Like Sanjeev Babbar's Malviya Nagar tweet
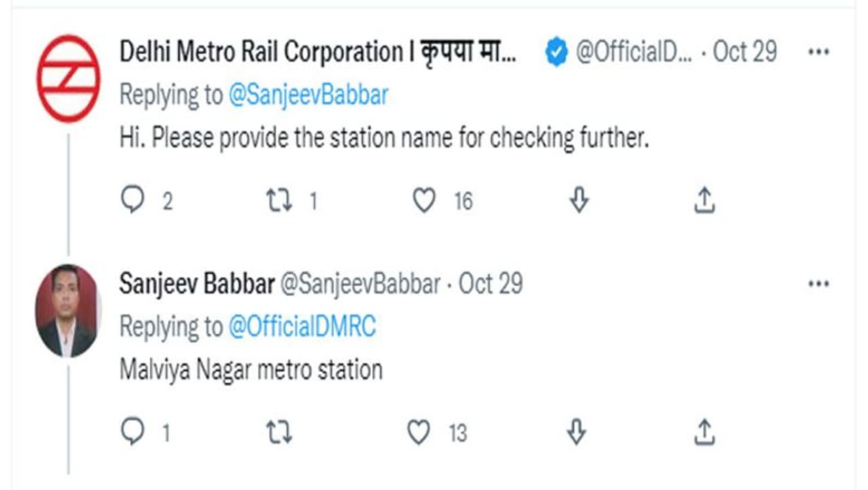The height and width of the screenshot is (490, 868). 418,432
